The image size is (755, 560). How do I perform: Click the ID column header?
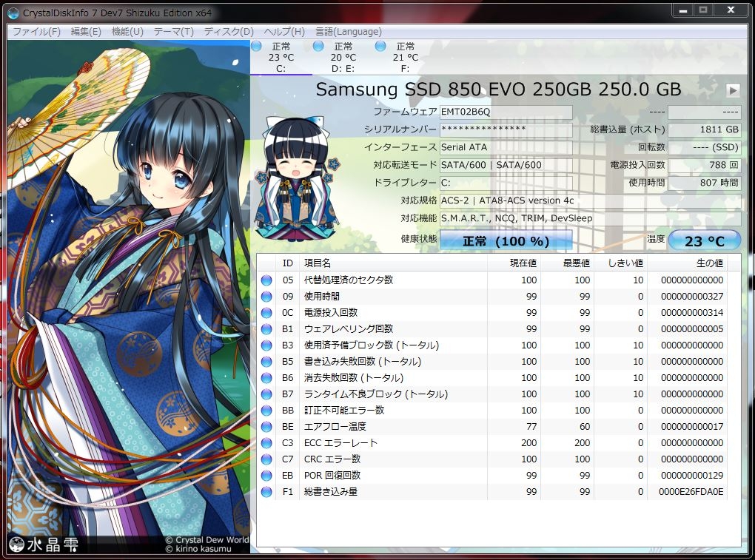[287, 263]
